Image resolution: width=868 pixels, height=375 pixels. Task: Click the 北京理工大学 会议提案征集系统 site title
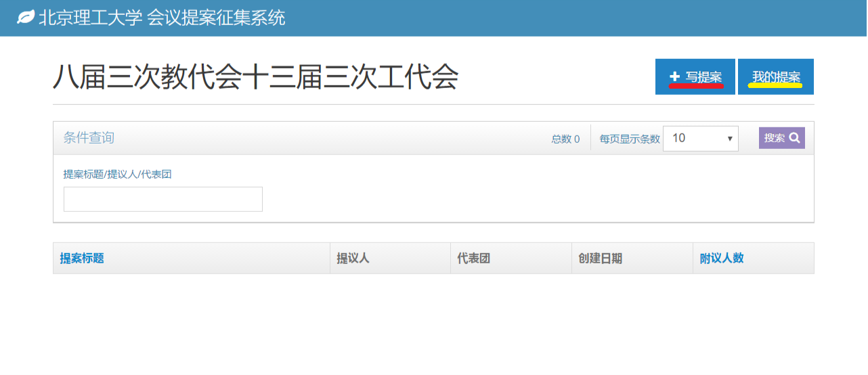[x=162, y=18]
